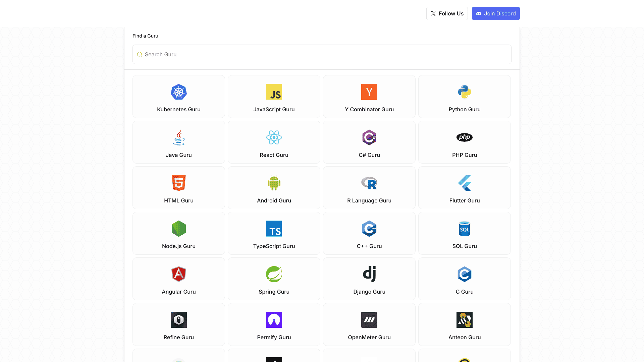Select the TypeScript Guru card
644x362 pixels.
(274, 233)
